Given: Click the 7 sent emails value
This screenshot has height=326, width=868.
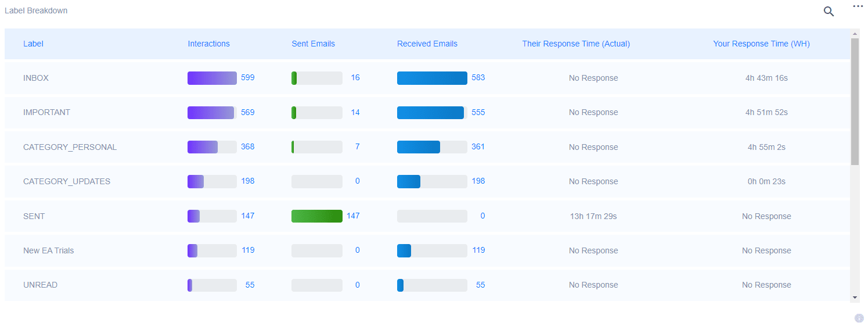Looking at the screenshot, I should click(358, 146).
